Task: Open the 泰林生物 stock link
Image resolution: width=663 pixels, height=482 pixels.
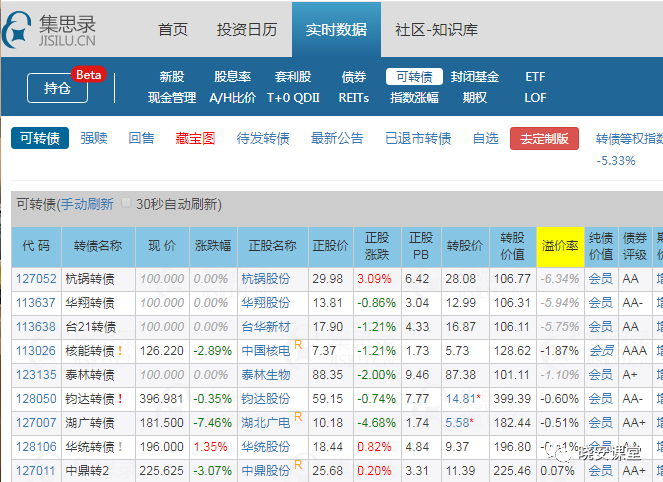Action: pos(266,375)
